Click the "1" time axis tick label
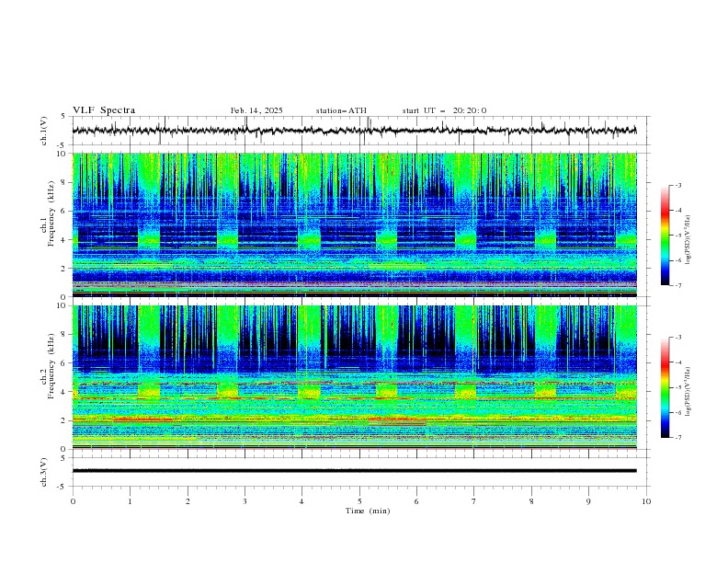This screenshot has width=728, height=563. (130, 501)
